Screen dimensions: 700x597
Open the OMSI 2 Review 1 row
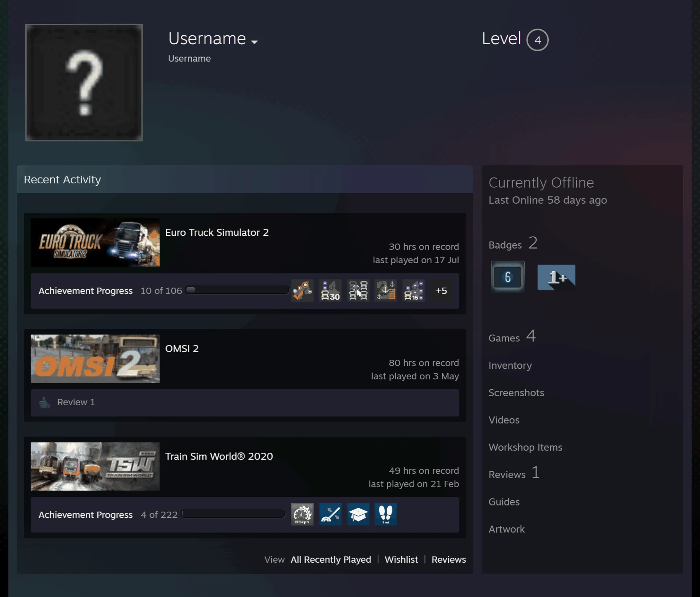coord(245,403)
